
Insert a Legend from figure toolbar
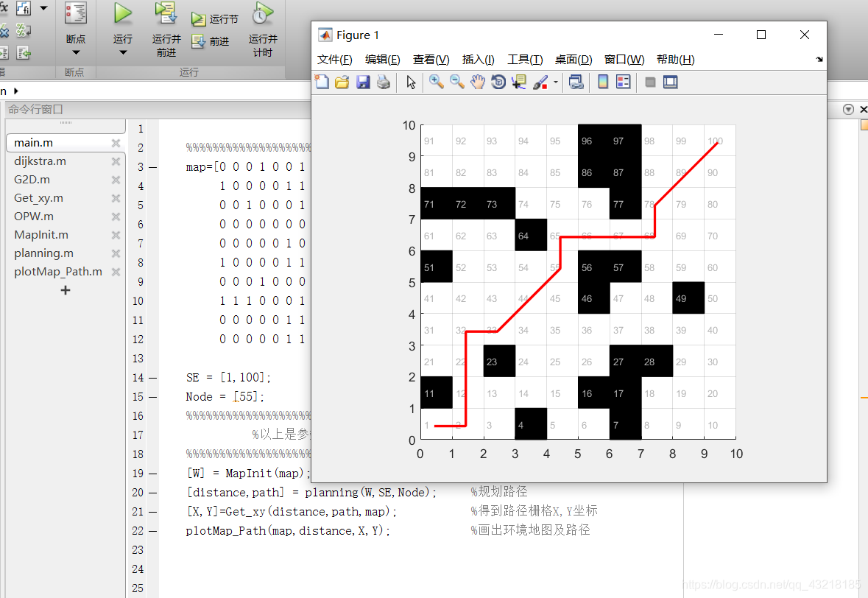coord(624,82)
